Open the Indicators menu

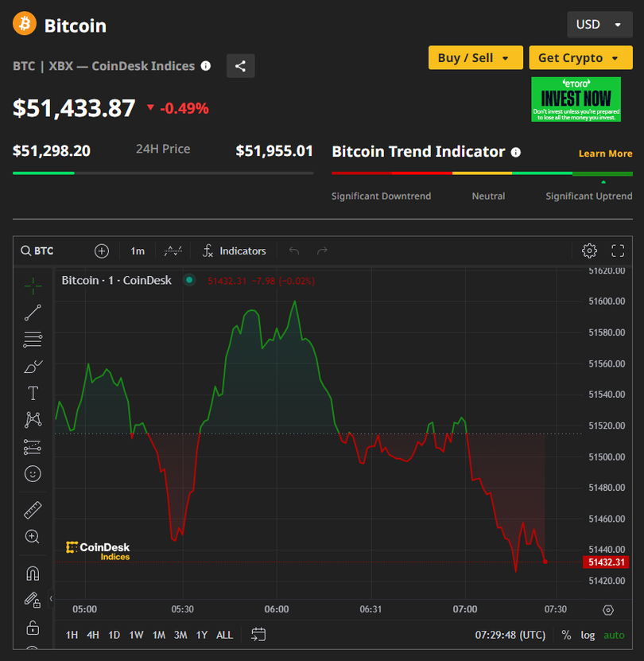click(234, 251)
